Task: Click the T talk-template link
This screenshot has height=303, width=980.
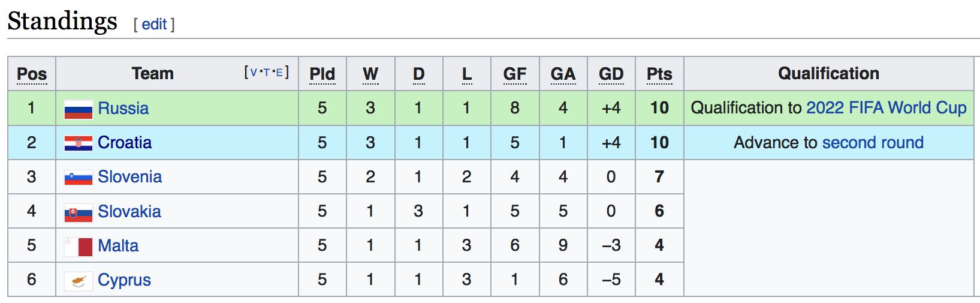Action: 267,73
